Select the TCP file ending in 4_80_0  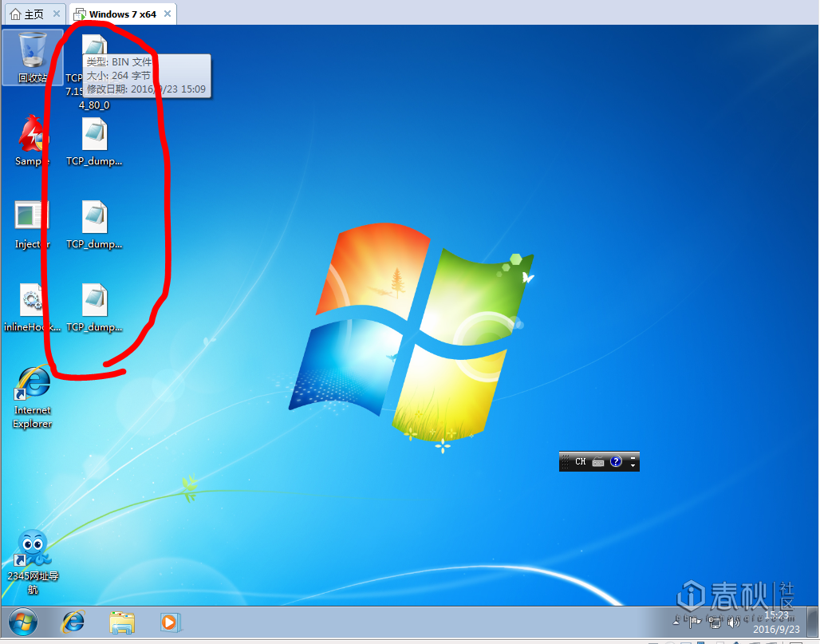coord(94,71)
